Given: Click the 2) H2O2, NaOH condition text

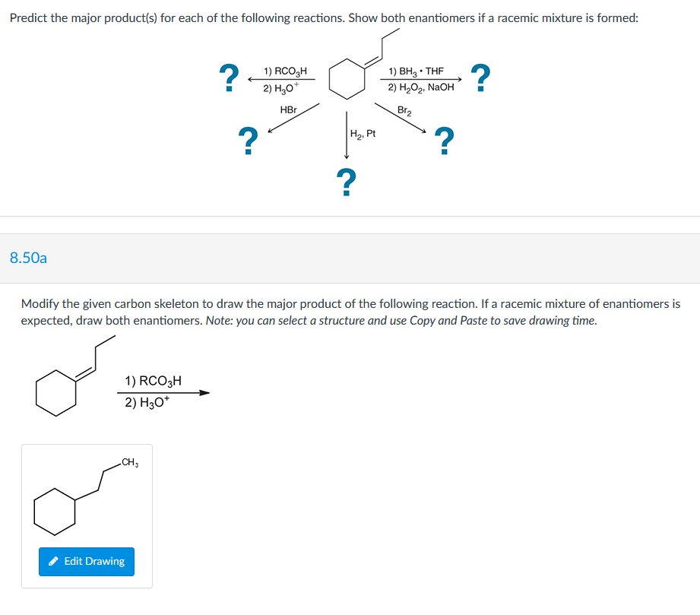Looking at the screenshot, I should click(x=420, y=87).
